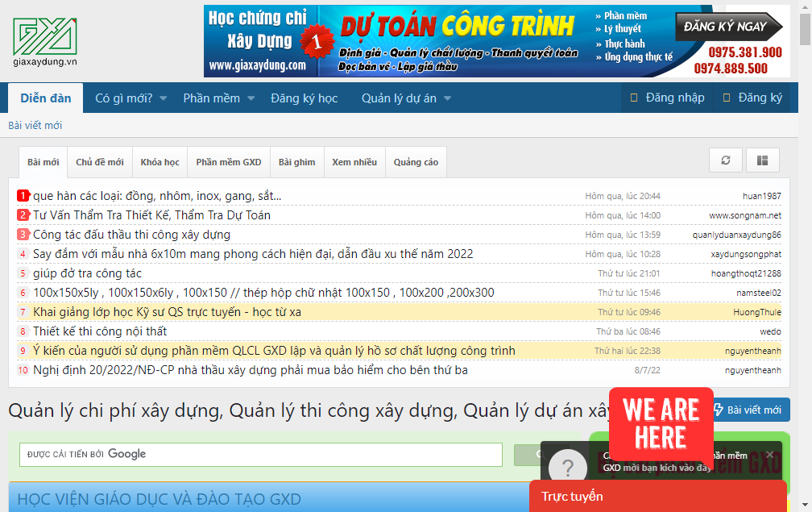This screenshot has height=512, width=812.
Task: Expand the Có gì mới? dropdown arrow
Action: (x=163, y=98)
